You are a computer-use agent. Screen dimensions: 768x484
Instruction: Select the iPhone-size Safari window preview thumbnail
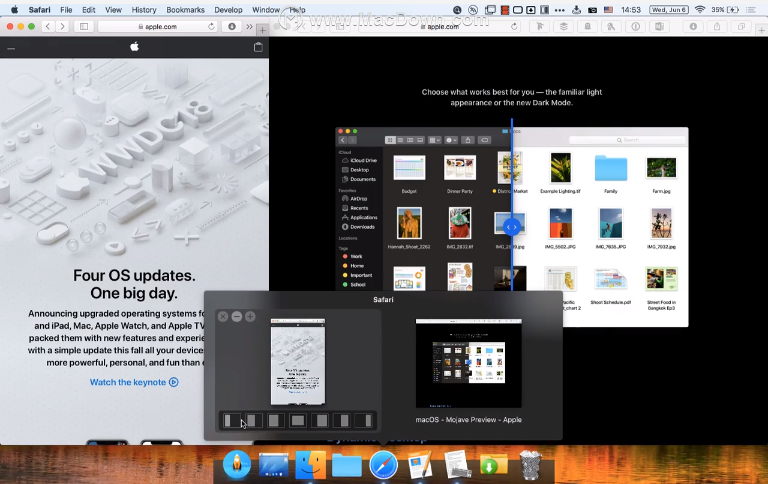coord(298,362)
